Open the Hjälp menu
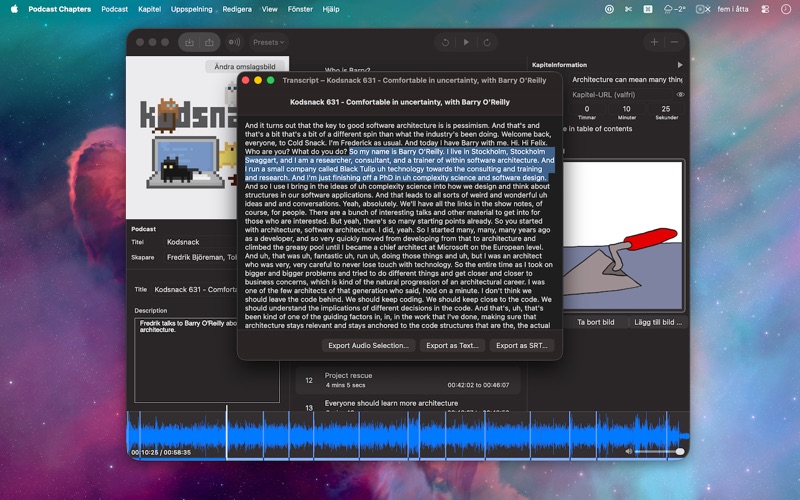The image size is (800, 500). point(331,9)
